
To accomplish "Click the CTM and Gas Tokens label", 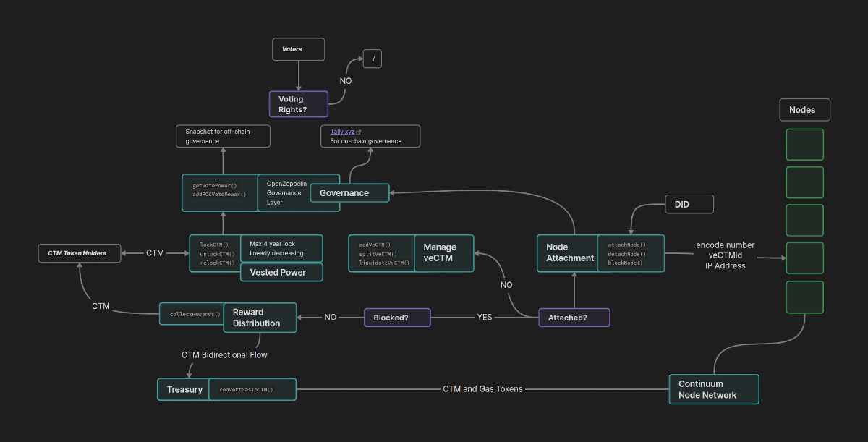I will (x=482, y=388).
